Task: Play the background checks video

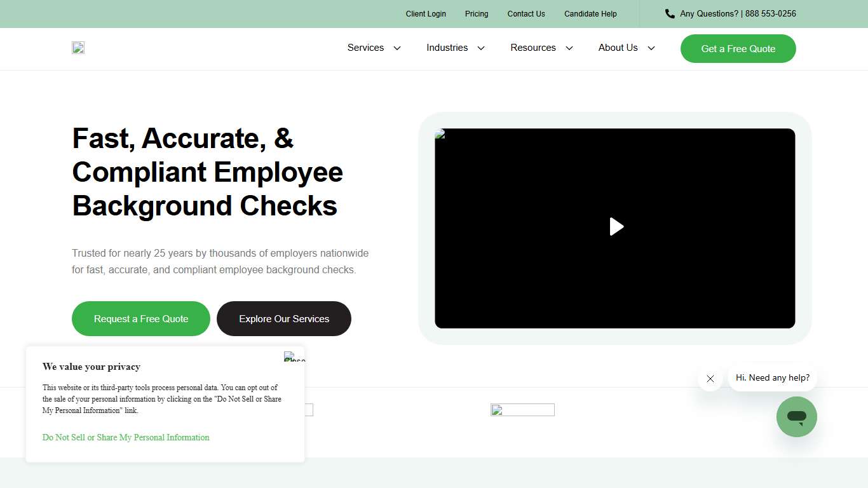Action: pyautogui.click(x=615, y=227)
